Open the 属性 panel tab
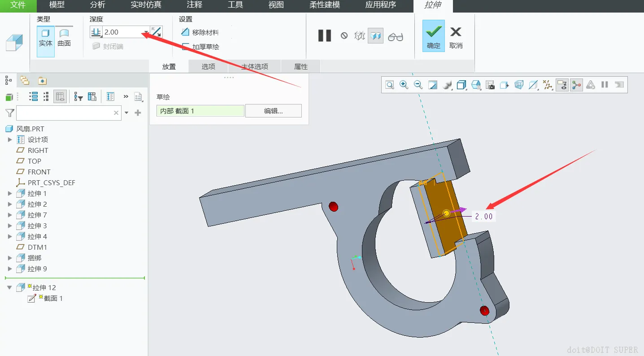The height and width of the screenshot is (356, 644). [301, 66]
